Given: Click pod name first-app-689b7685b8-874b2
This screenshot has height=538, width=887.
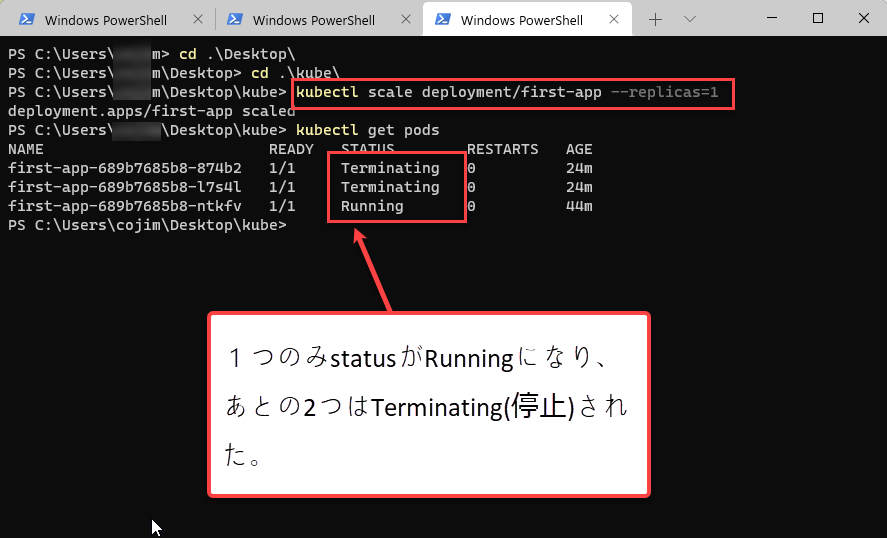Looking at the screenshot, I should (124, 168).
